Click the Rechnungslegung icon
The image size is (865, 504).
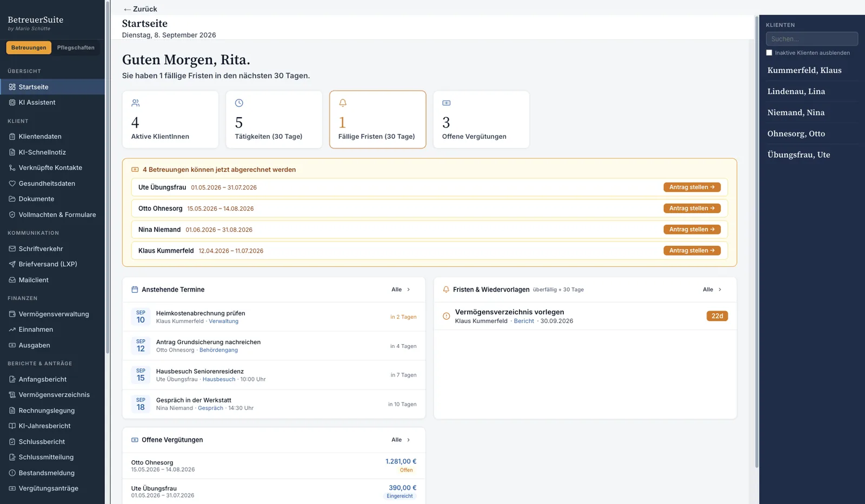[12, 411]
